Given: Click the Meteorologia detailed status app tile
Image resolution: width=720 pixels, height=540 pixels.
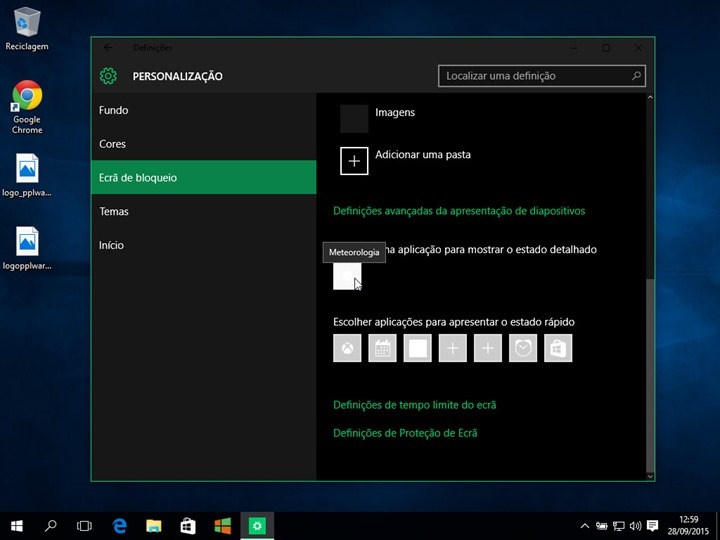Looking at the screenshot, I should click(347, 276).
